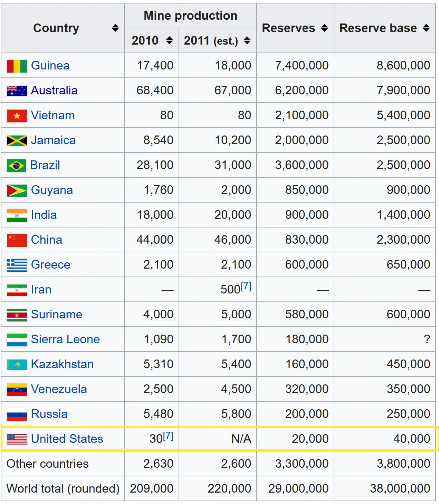The image size is (439, 504).
Task: Open the Sierra Leone link
Action: point(65,339)
